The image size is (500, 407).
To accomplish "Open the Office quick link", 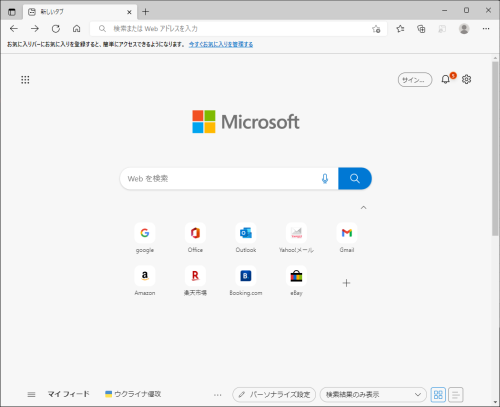I will tap(195, 238).
